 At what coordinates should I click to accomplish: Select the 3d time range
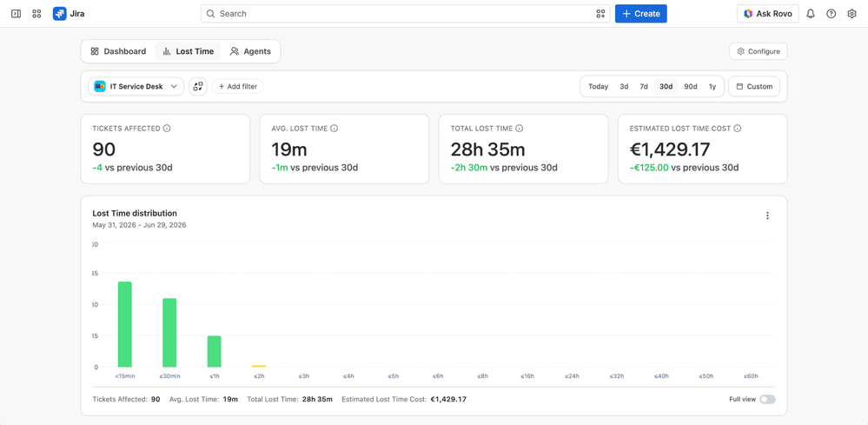coord(624,86)
